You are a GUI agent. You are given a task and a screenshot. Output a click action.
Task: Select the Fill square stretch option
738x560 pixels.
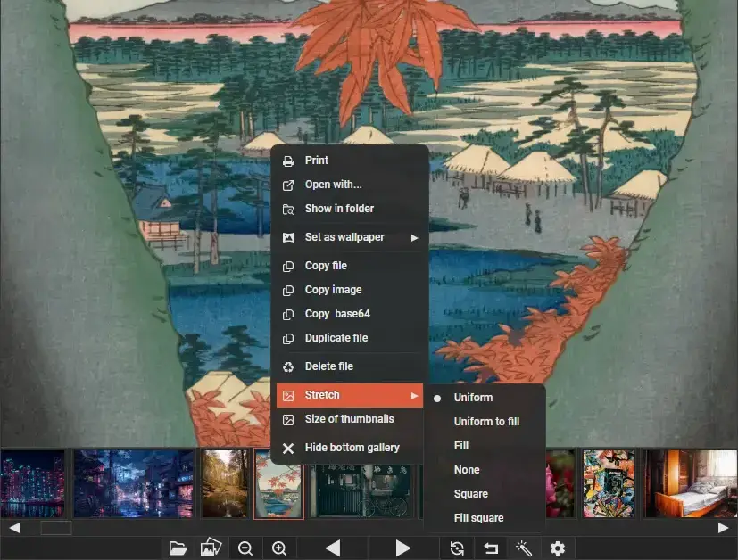point(478,518)
